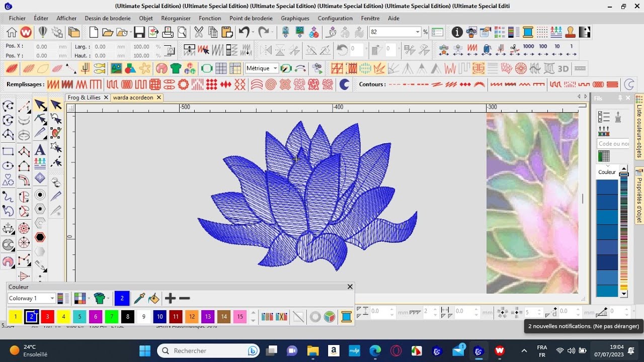The image size is (644, 362).
Task: Select palette color 15 pink swatch
Action: pyautogui.click(x=240, y=317)
